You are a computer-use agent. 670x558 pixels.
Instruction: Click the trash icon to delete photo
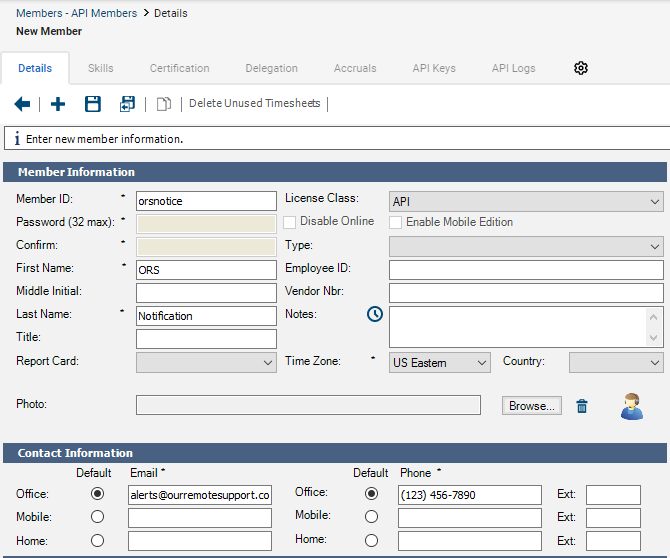click(582, 406)
